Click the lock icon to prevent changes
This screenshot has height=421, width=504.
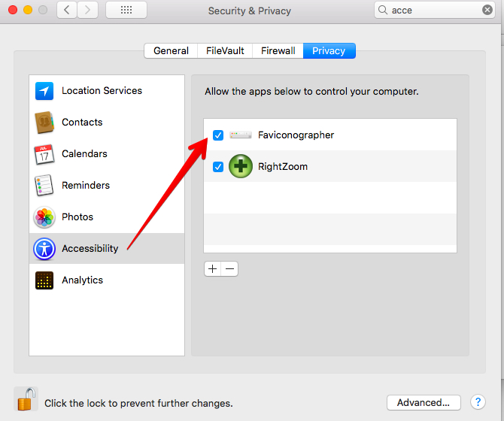pos(26,399)
